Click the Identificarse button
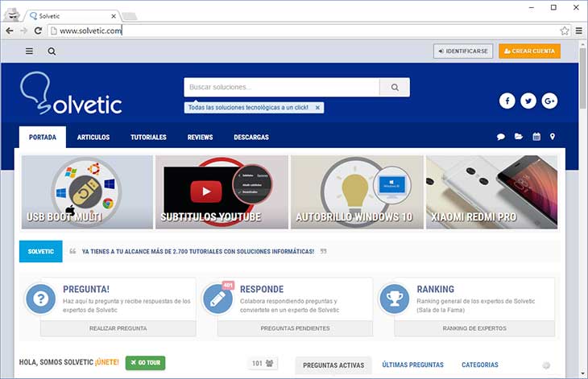 coord(463,51)
